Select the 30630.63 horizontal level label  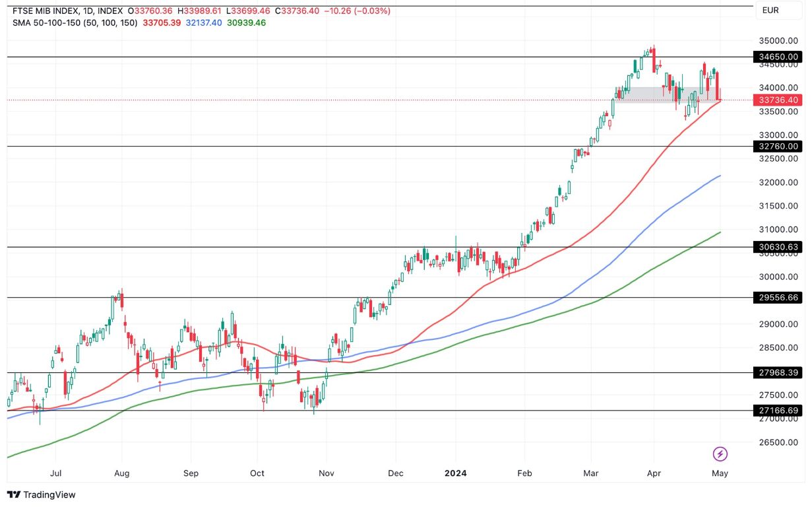click(x=779, y=246)
